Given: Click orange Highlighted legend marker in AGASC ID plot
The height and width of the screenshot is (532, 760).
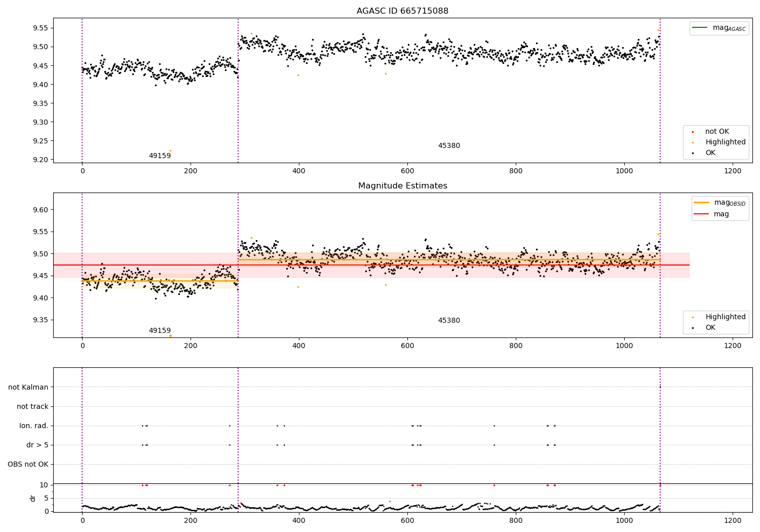Looking at the screenshot, I should coord(693,142).
